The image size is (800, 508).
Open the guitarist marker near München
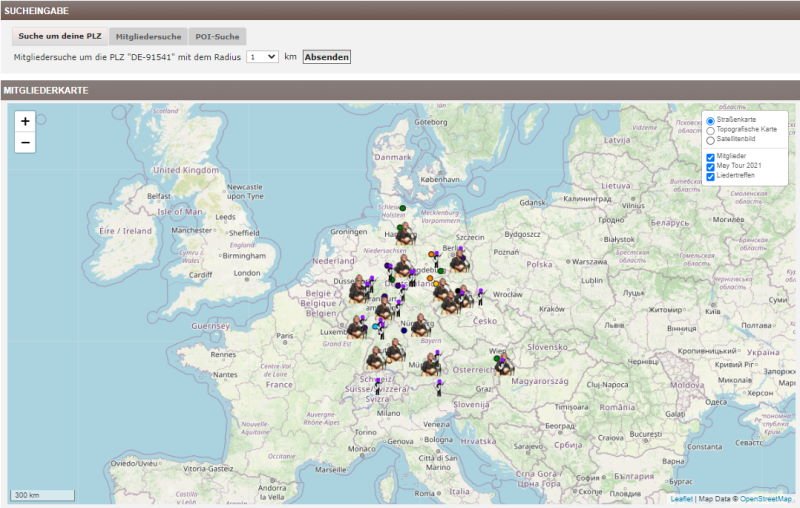click(430, 365)
